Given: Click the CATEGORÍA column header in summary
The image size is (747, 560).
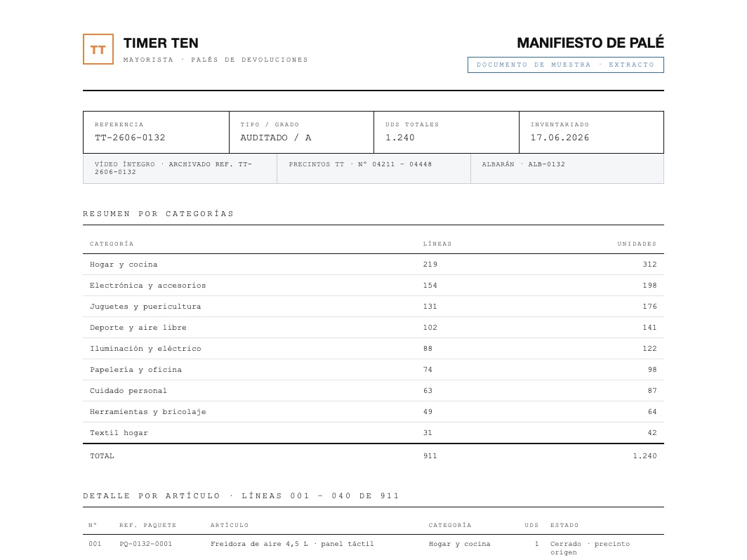Looking at the screenshot, I should [112, 244].
